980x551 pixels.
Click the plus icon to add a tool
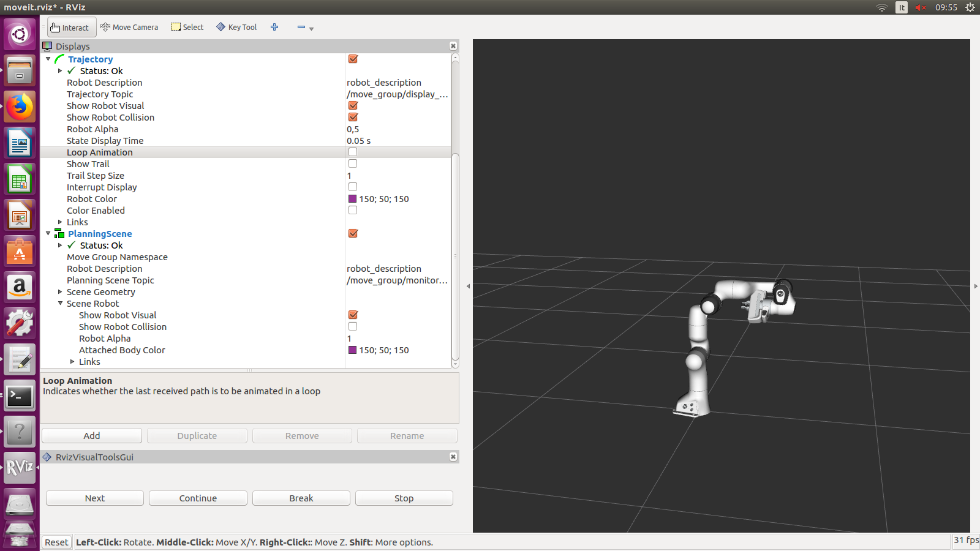tap(274, 27)
